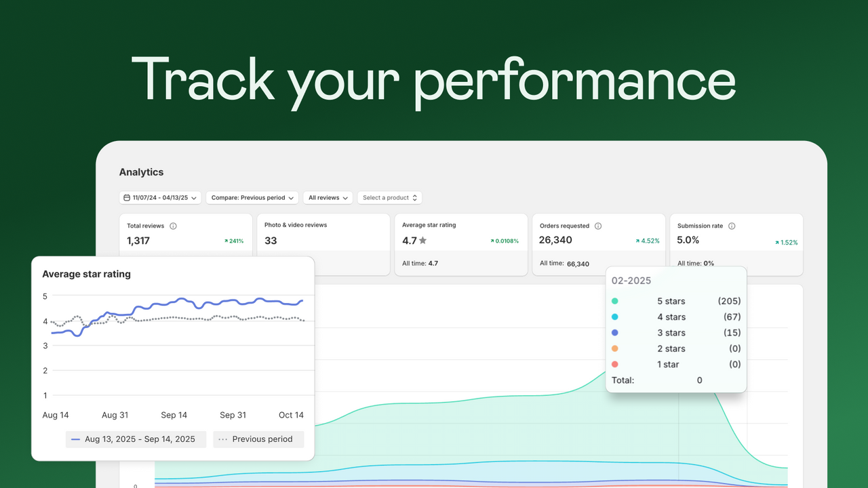
Task: Click the Oct 14 axis label
Action: (x=291, y=415)
